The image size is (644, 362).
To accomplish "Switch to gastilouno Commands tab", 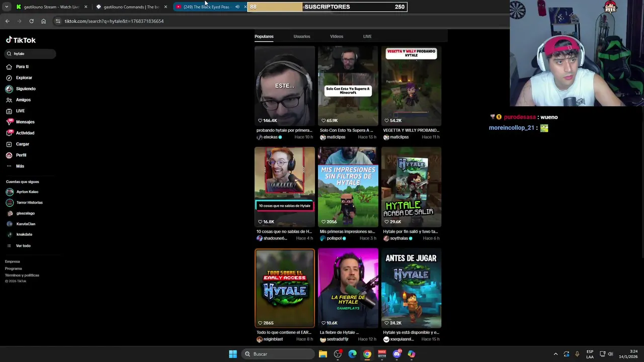I will (132, 7).
